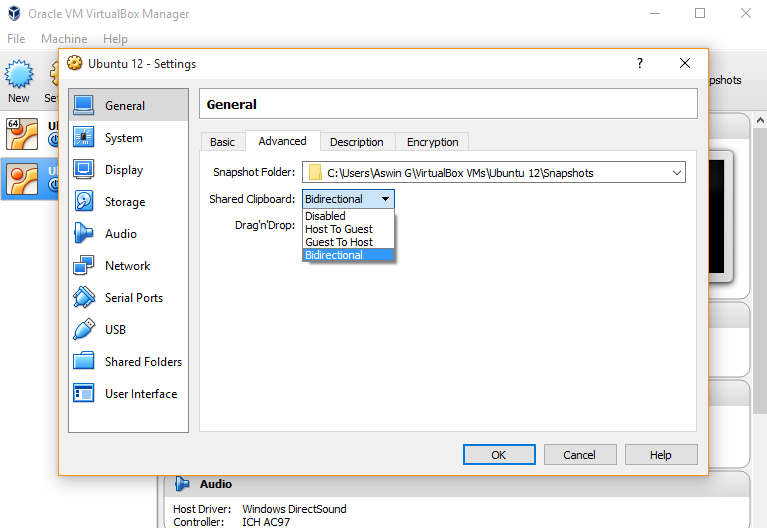Click the VirtualBox cube logo in titlebar
Image resolution: width=767 pixels, height=528 pixels.
pyautogui.click(x=15, y=13)
